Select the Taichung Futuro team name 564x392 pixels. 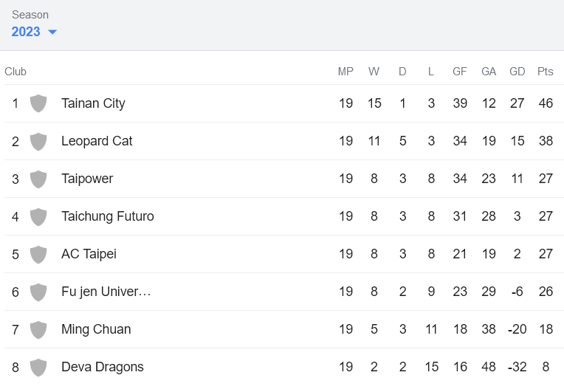coord(107,216)
